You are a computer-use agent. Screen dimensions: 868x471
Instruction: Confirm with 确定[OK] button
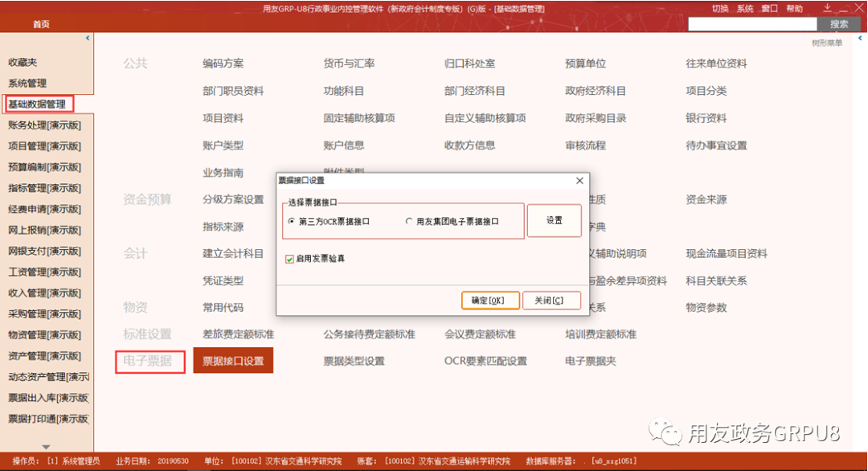point(490,300)
